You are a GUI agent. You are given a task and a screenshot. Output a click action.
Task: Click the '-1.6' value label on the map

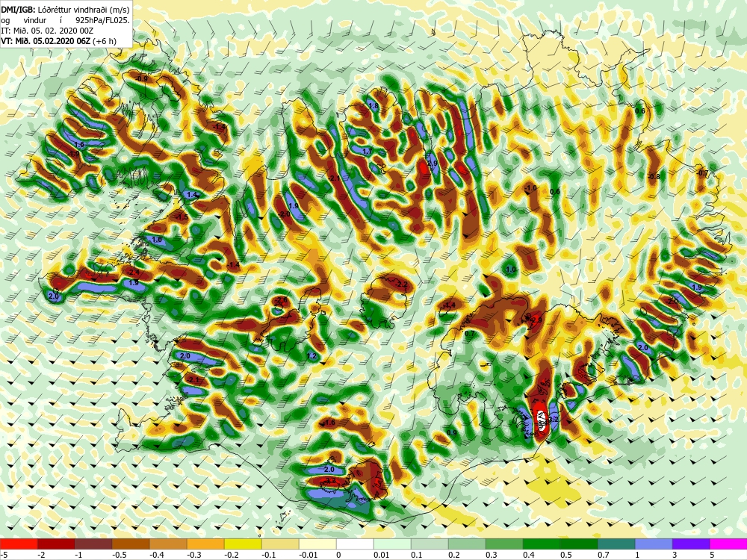tap(329, 423)
